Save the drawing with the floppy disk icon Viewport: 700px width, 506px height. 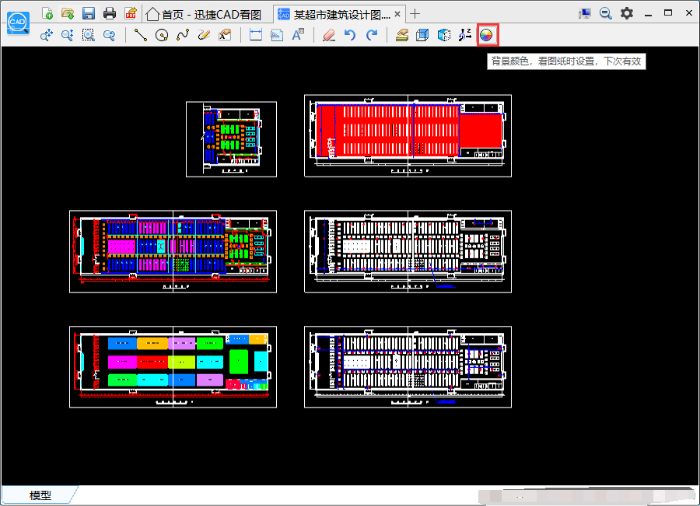88,14
